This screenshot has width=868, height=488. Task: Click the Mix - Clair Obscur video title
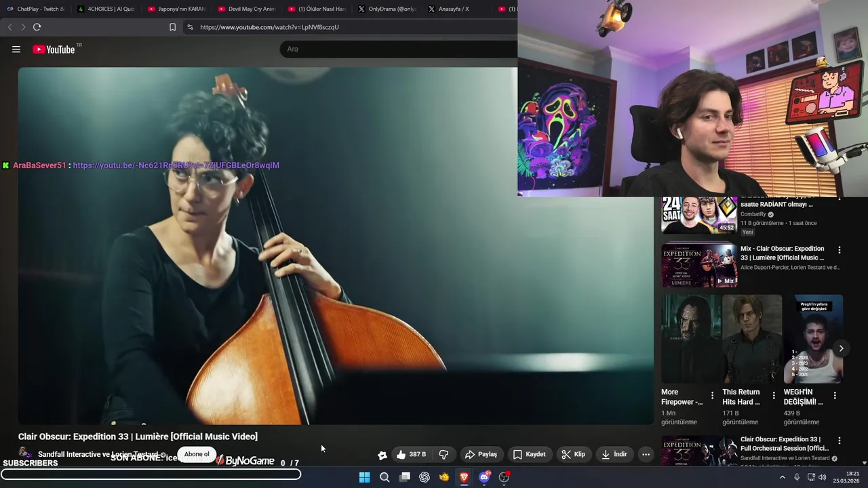point(783,253)
